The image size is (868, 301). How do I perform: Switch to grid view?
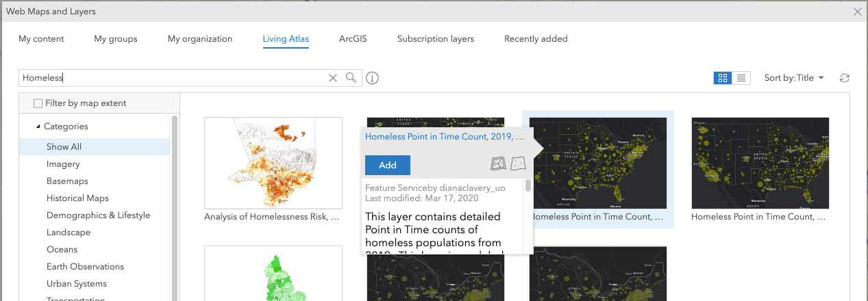722,78
